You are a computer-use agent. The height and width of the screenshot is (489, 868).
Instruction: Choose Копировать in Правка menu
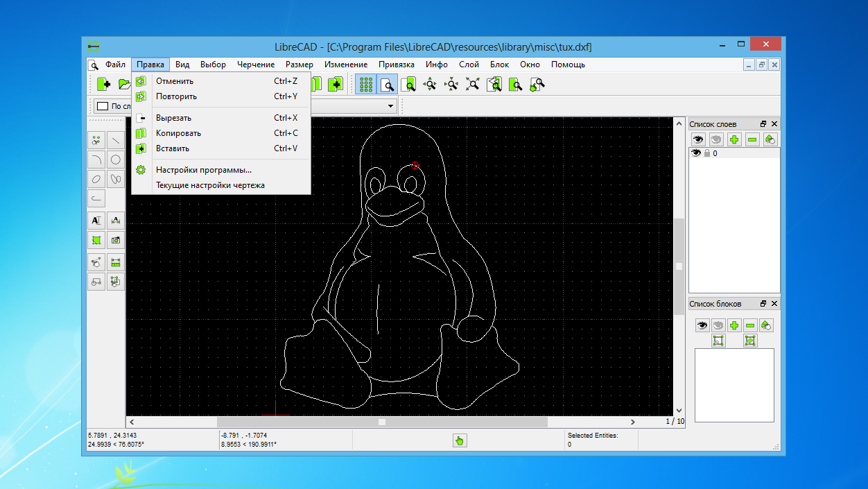(220, 133)
